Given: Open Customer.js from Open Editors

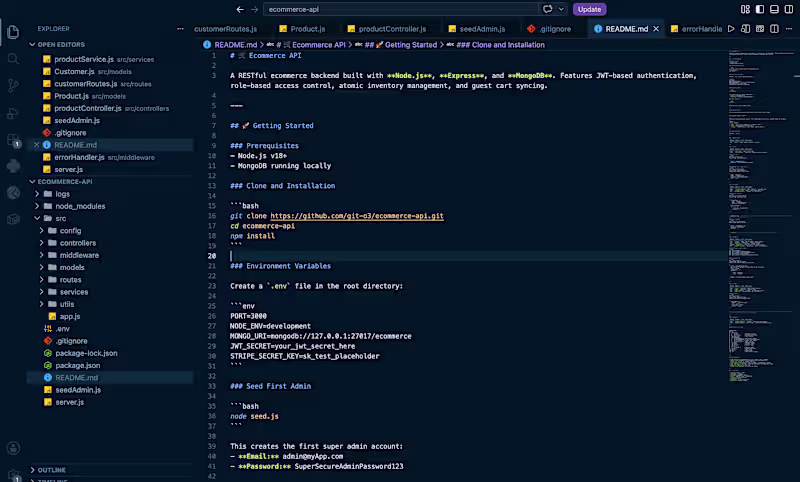Looking at the screenshot, I should tap(74, 71).
